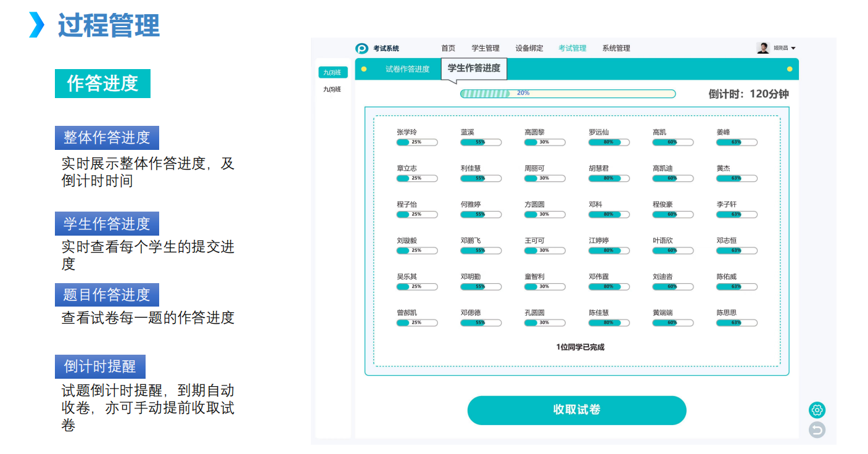The width and height of the screenshot is (868, 454).
Task: Select the 学生作答进度 tab
Action: click(x=474, y=68)
